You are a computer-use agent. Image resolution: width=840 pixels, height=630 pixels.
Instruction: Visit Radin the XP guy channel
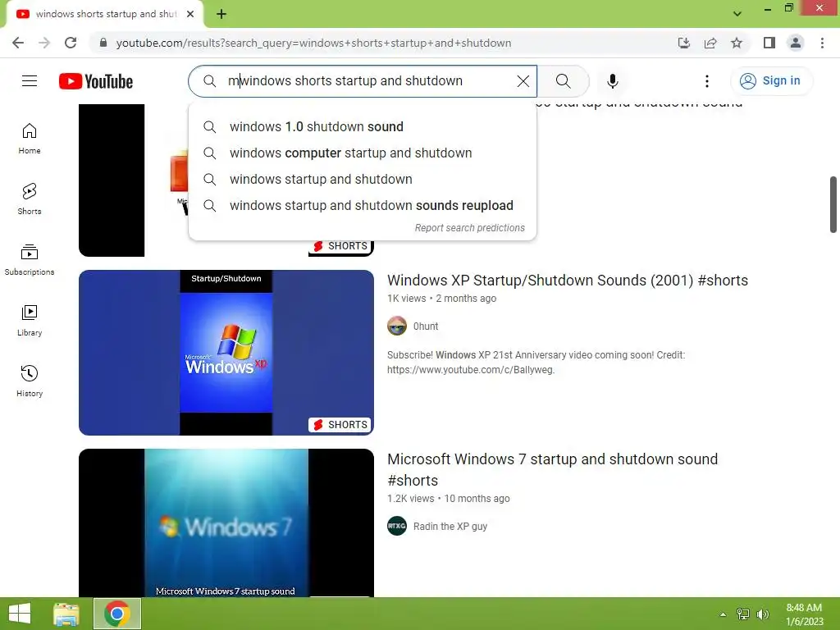click(x=450, y=527)
